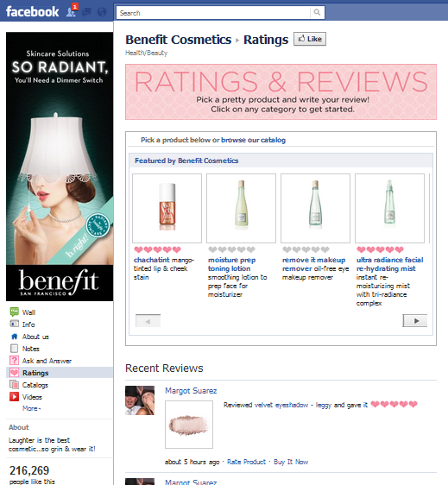Show next featured products with right arrow
The height and width of the screenshot is (485, 448).
click(414, 320)
